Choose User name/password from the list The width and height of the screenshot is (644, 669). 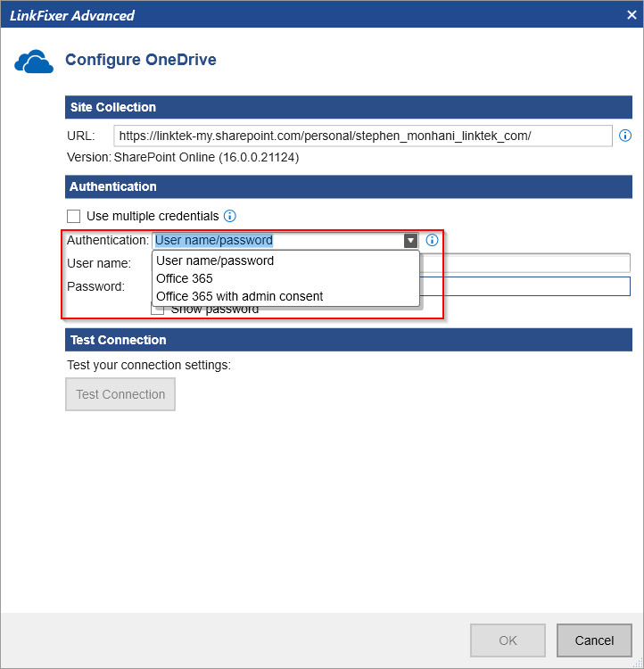(x=285, y=260)
